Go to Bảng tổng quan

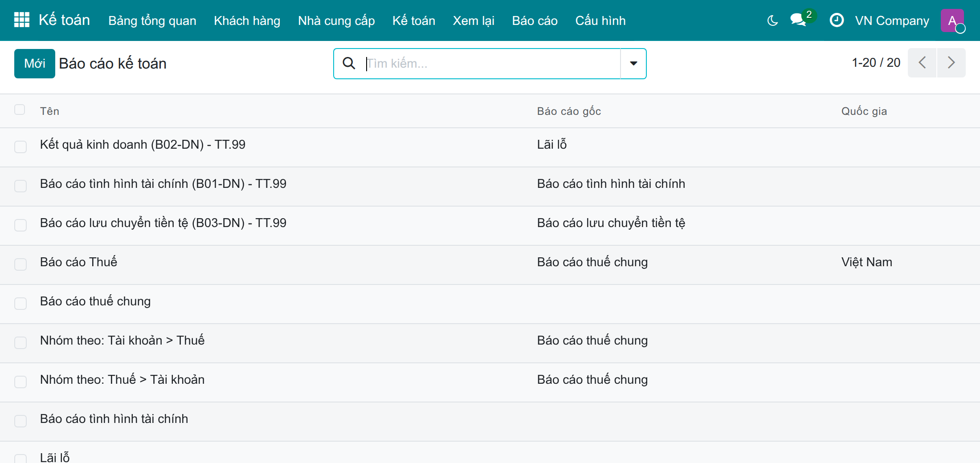152,20
